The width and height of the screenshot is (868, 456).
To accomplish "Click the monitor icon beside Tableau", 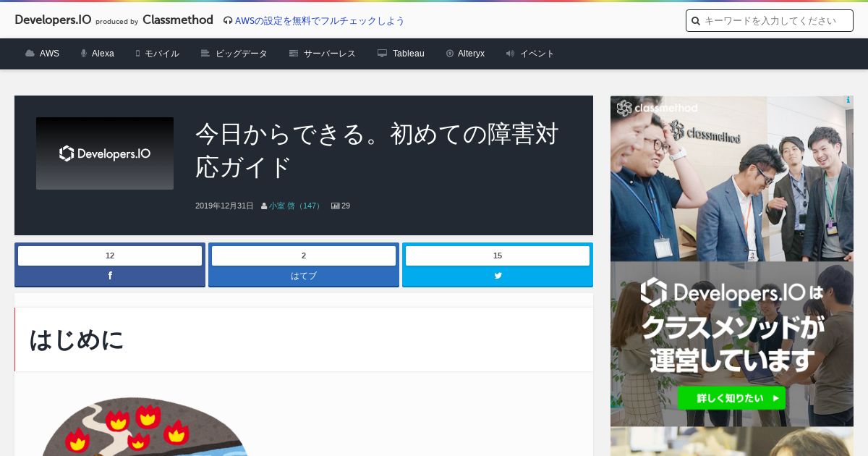I will tap(383, 54).
